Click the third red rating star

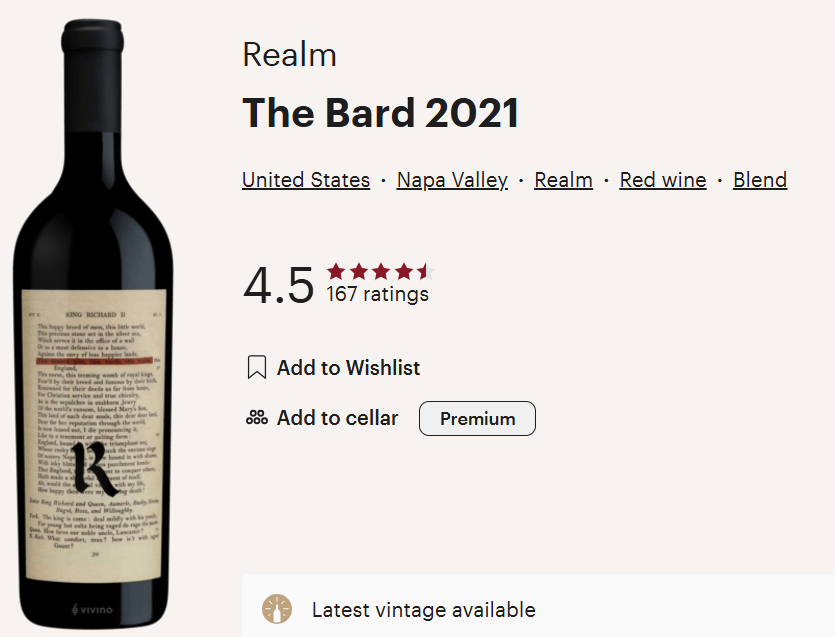(381, 272)
